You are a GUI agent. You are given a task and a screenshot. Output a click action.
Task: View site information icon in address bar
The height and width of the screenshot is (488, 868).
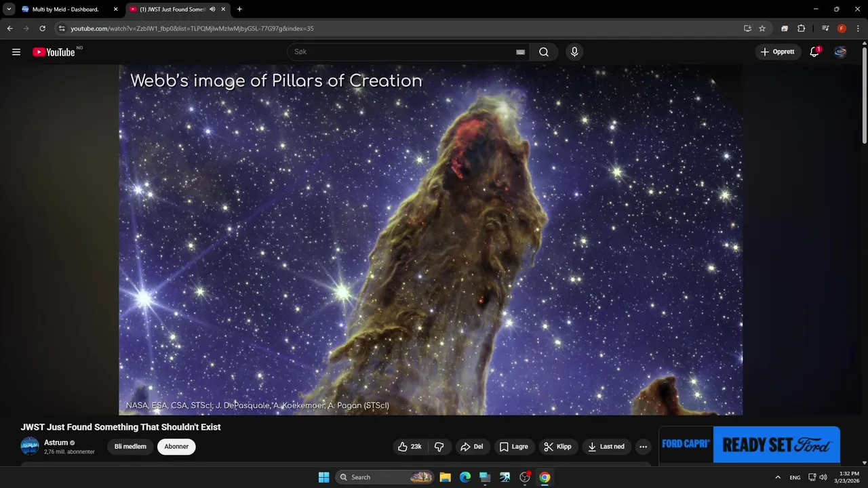[x=62, y=28]
